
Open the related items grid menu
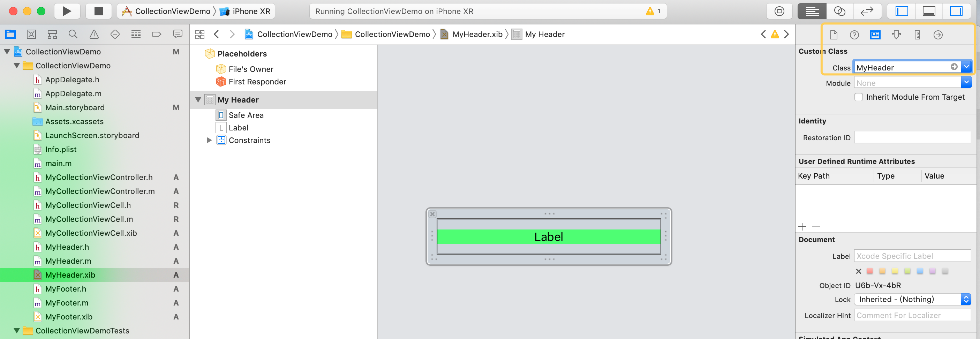coord(200,34)
